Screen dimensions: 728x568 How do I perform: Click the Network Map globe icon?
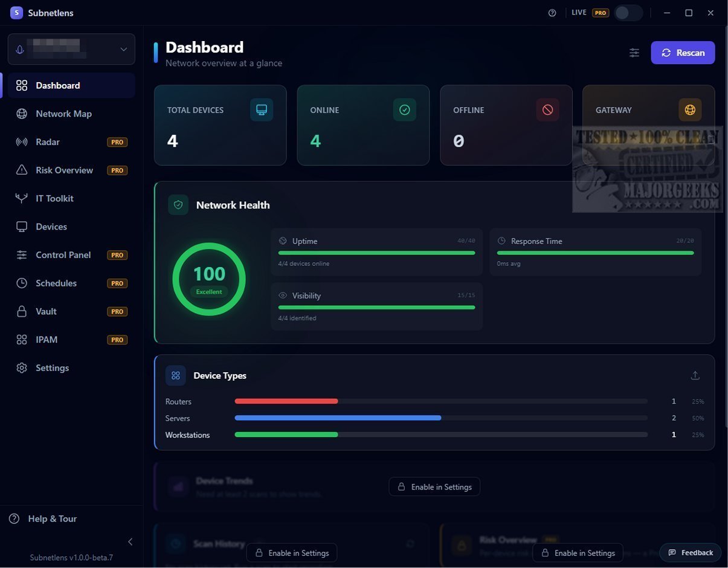[22, 114]
